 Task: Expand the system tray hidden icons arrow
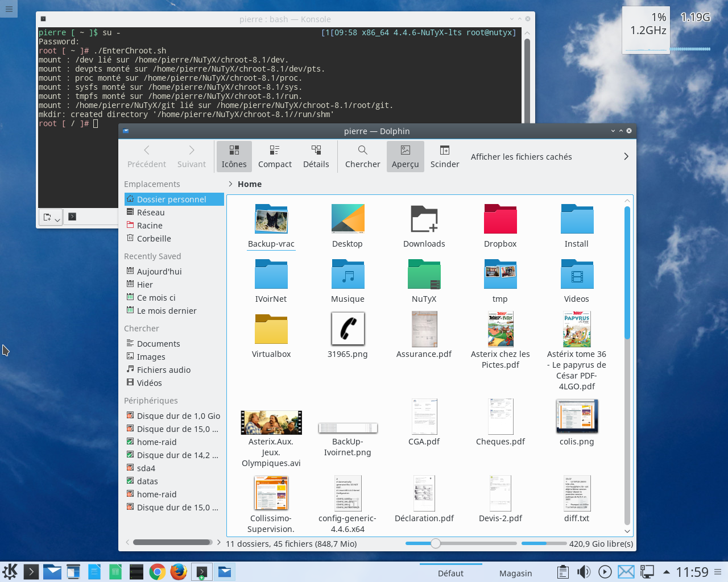pyautogui.click(x=667, y=572)
